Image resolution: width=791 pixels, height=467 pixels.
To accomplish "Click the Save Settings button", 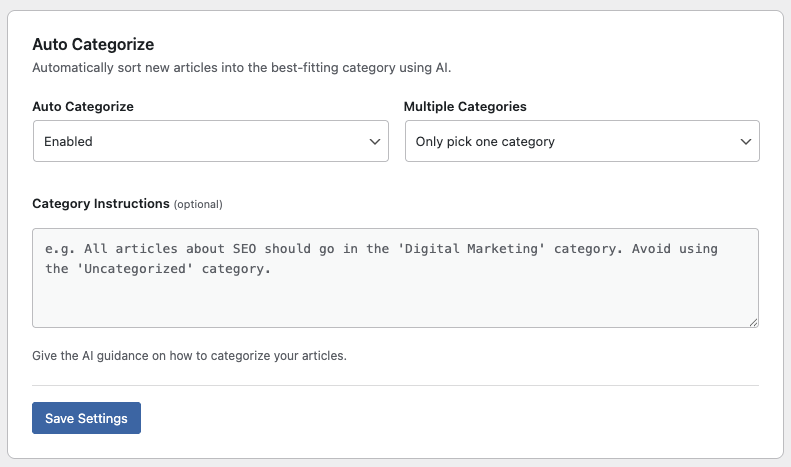I will click(x=86, y=418).
